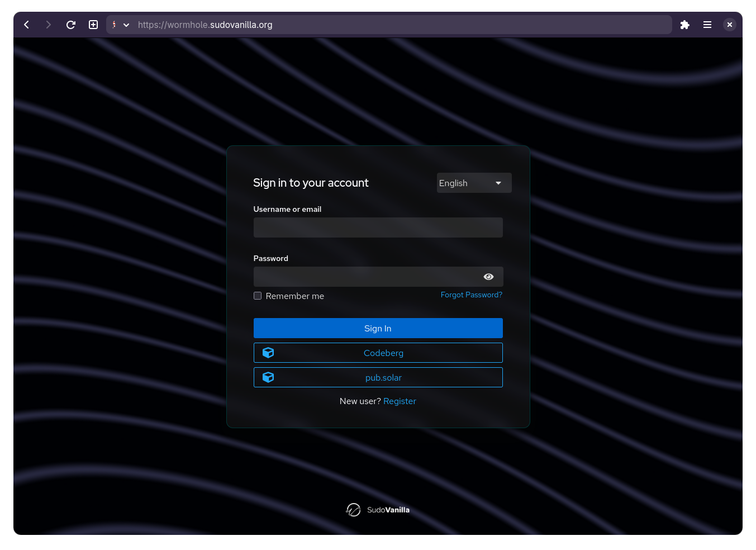Reload the current page

tap(71, 25)
